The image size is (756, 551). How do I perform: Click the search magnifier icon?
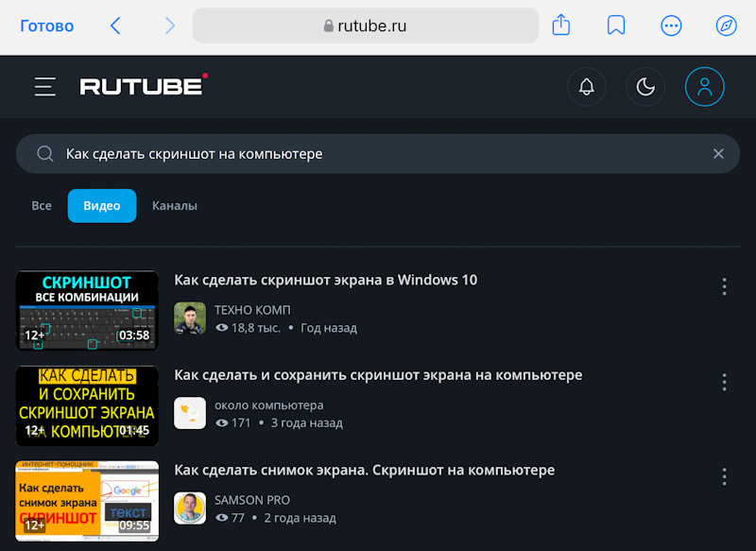coord(44,154)
